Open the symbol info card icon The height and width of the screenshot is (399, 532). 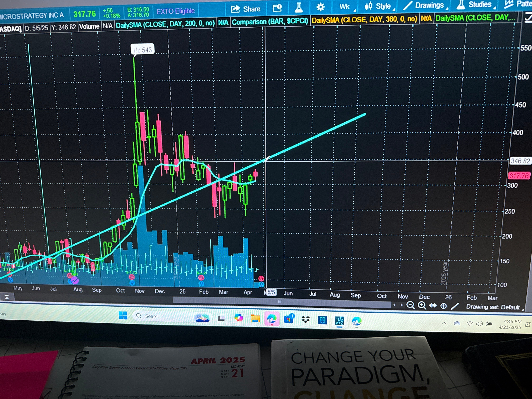tap(277, 8)
